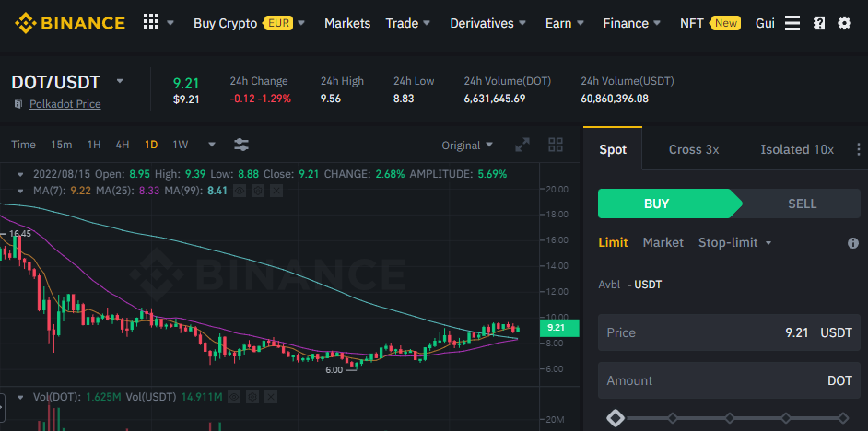Open the hamburger menu icon
The width and height of the screenshot is (868, 431).
[x=792, y=23]
